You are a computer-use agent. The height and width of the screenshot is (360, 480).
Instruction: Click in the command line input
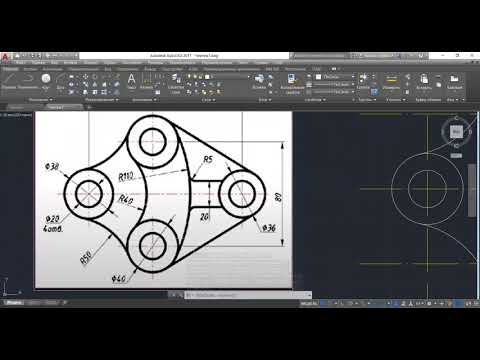247,295
